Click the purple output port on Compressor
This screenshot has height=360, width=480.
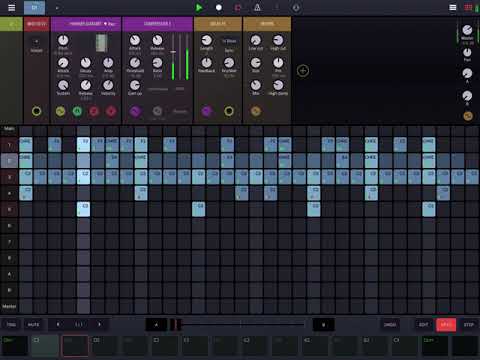click(135, 111)
